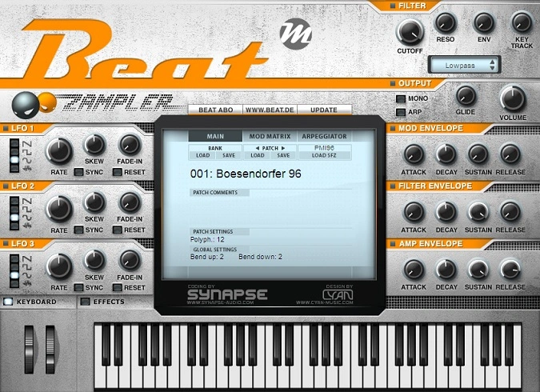Click the output VOLUME knob

tap(513, 99)
